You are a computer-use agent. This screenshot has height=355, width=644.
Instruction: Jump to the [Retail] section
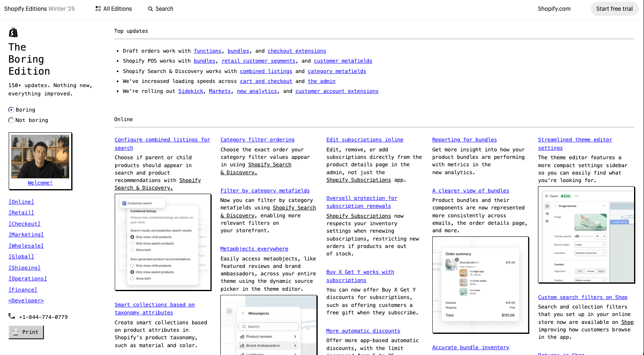click(x=21, y=213)
